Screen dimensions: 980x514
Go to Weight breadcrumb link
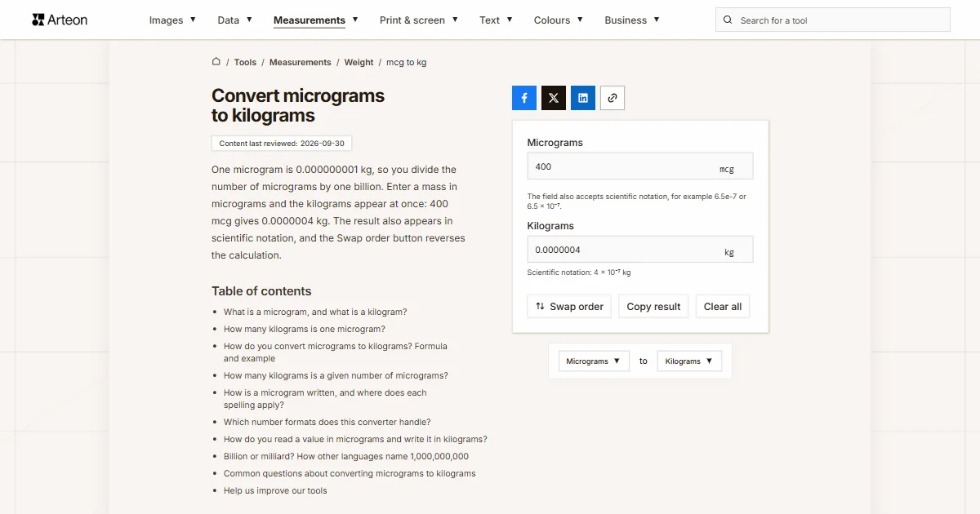pyautogui.click(x=359, y=62)
